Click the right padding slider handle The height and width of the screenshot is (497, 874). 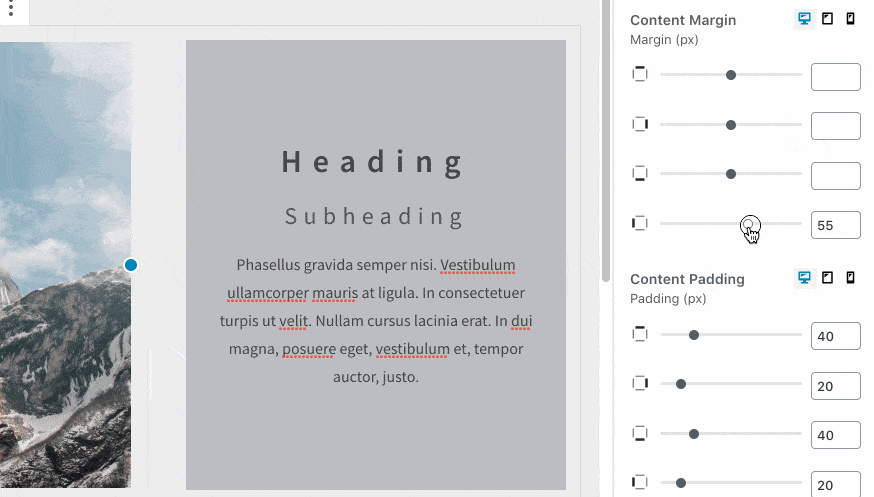(681, 384)
